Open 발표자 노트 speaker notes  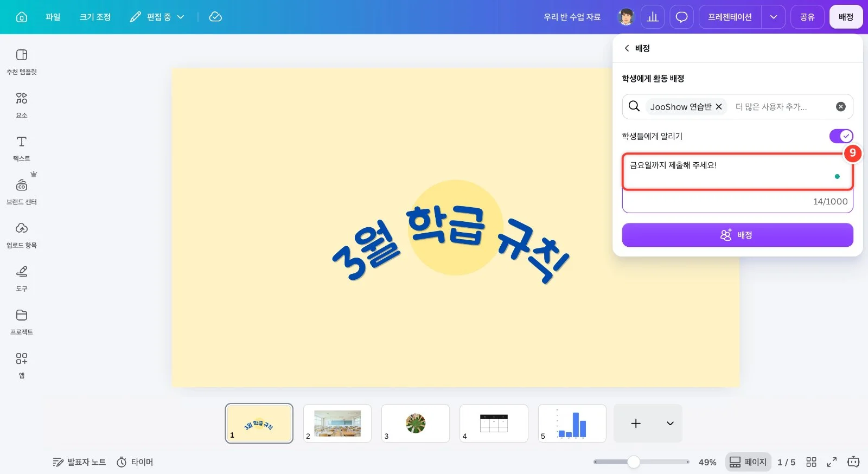pos(79,462)
